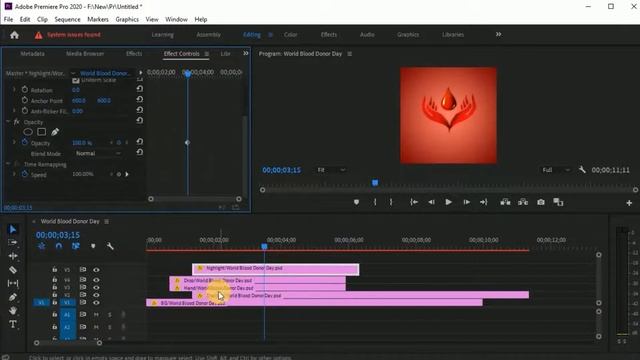640x360 pixels.
Task: Switch to Color workspace
Action: click(x=291, y=35)
